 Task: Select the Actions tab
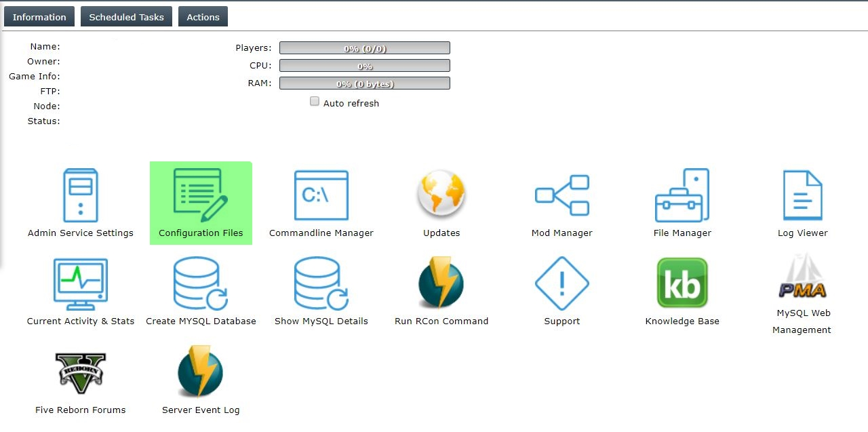click(203, 17)
